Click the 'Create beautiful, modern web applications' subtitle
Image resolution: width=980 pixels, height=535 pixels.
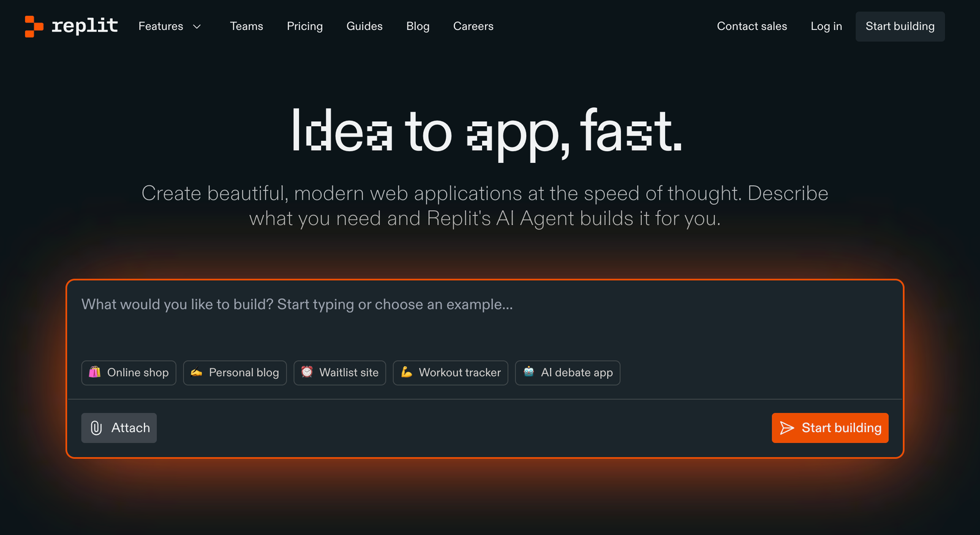484,206
